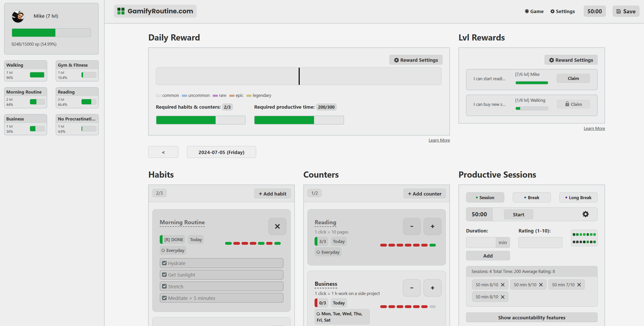The image size is (644, 326).
Task: Decrease the Business counter
Action: tap(412, 288)
